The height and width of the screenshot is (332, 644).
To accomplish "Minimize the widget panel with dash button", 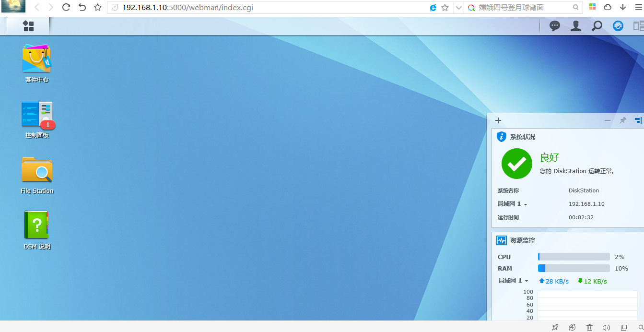I will tap(608, 120).
